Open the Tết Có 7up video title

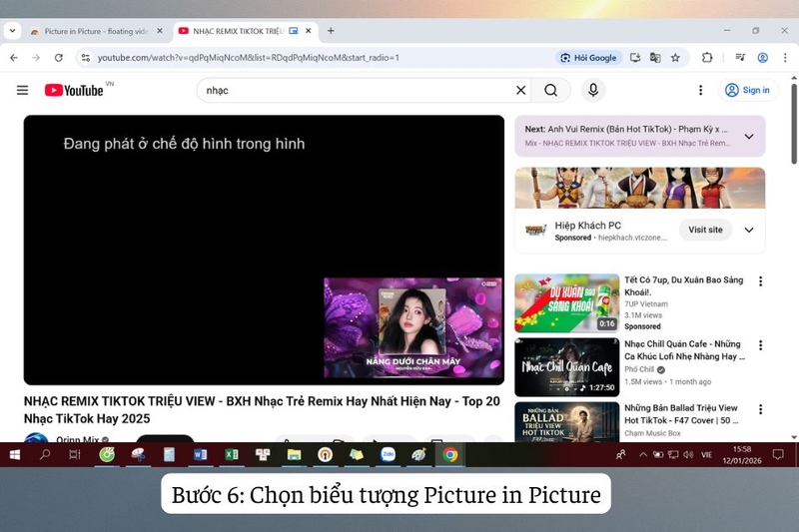pyautogui.click(x=683, y=286)
